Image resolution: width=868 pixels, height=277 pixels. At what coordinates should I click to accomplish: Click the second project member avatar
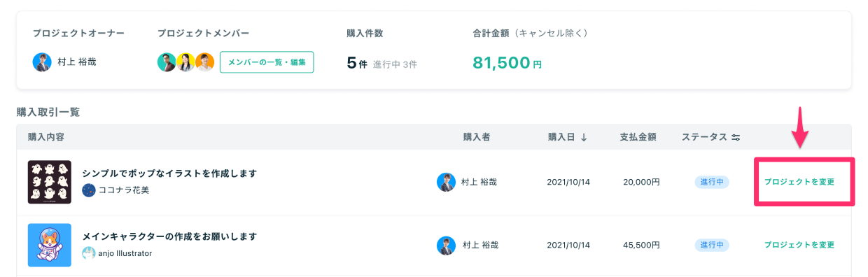click(185, 62)
